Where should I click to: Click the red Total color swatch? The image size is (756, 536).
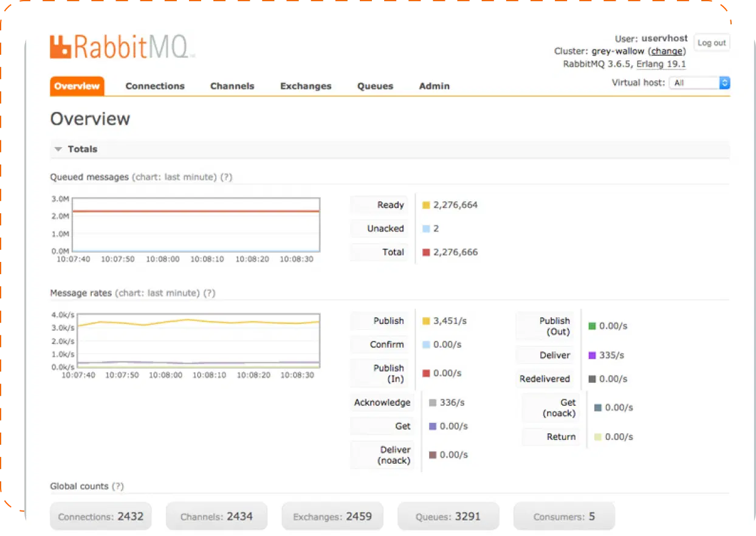pos(426,252)
